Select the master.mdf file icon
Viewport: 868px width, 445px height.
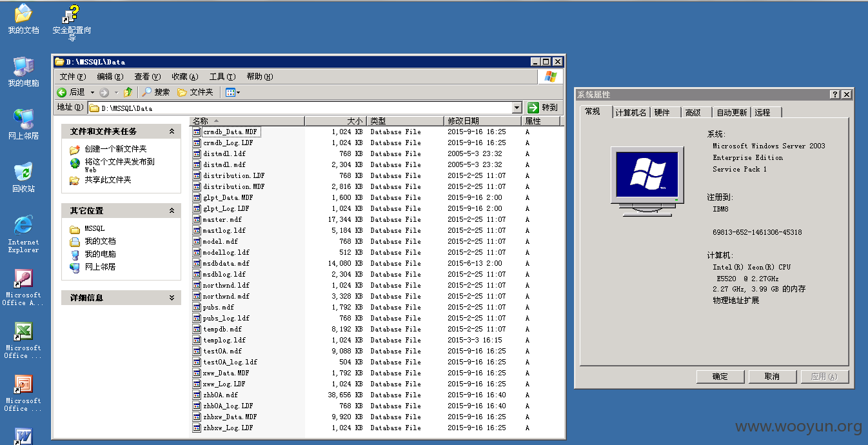(x=197, y=219)
